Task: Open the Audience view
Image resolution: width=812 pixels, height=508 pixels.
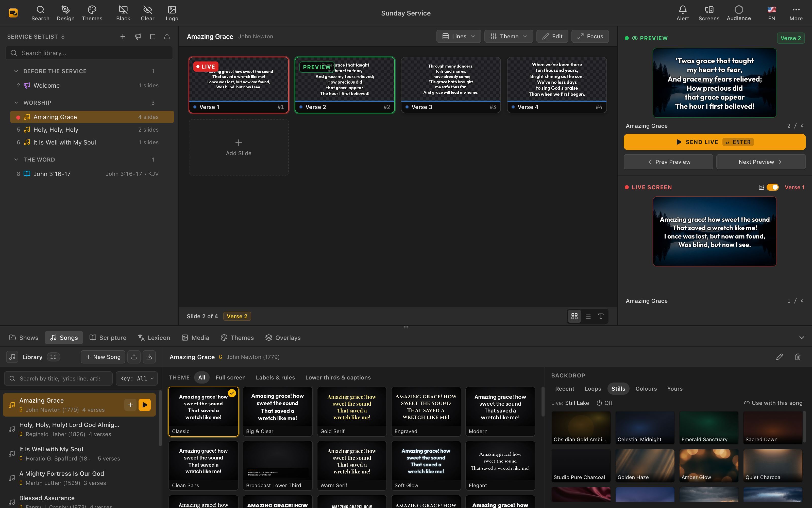Action: click(x=738, y=13)
